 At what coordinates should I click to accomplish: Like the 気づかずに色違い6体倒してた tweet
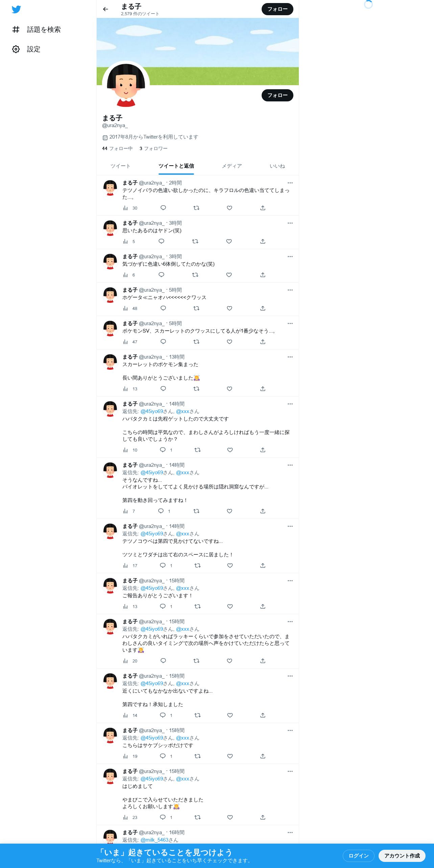click(x=229, y=275)
